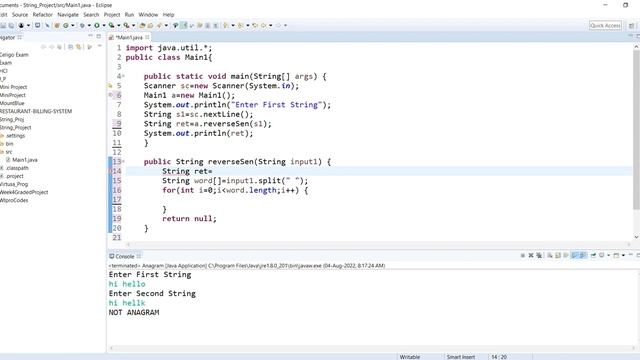Select the Main1.java editor tab

(129, 38)
